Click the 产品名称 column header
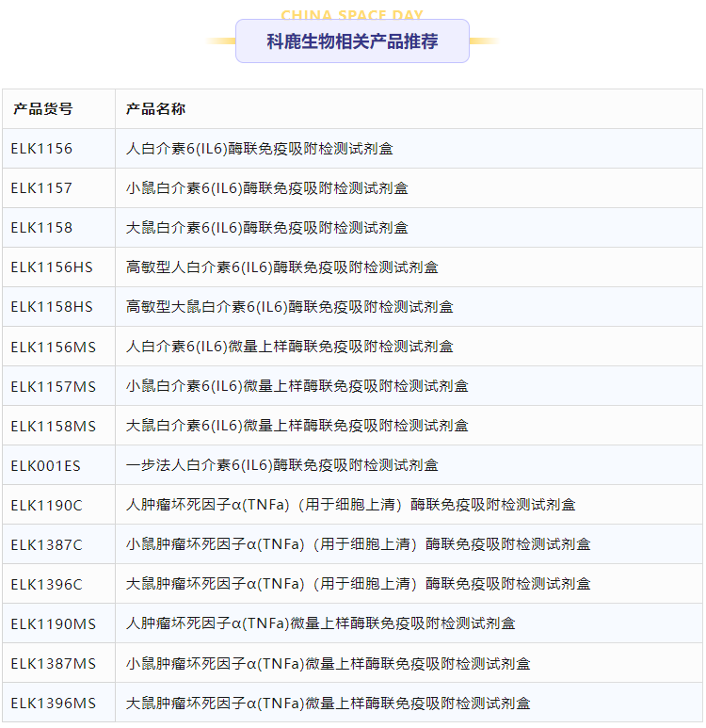The height and width of the screenshot is (728, 706). click(155, 109)
